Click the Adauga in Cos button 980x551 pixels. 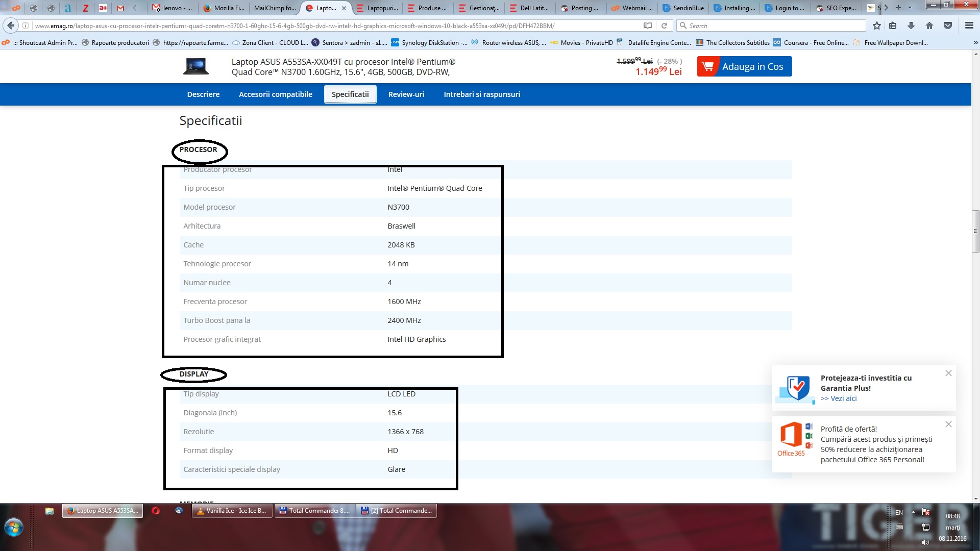click(x=744, y=66)
